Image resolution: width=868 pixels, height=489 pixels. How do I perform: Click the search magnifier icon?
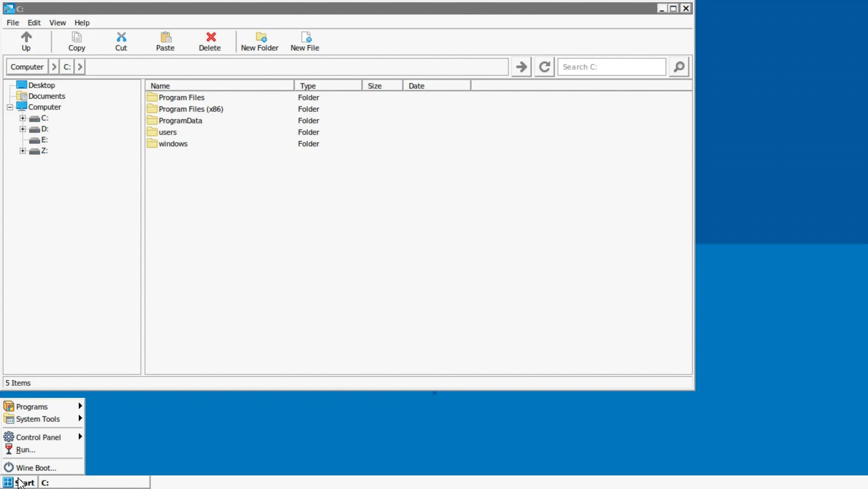[678, 67]
